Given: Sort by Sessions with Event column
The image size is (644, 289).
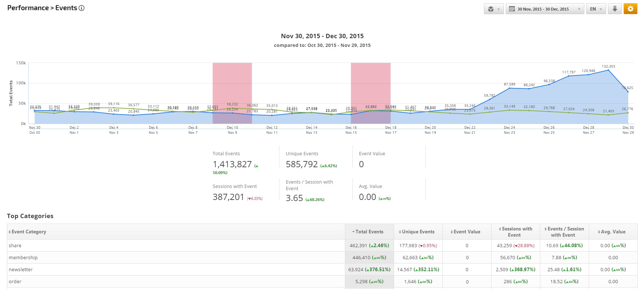Looking at the screenshot, I should tap(516, 232).
